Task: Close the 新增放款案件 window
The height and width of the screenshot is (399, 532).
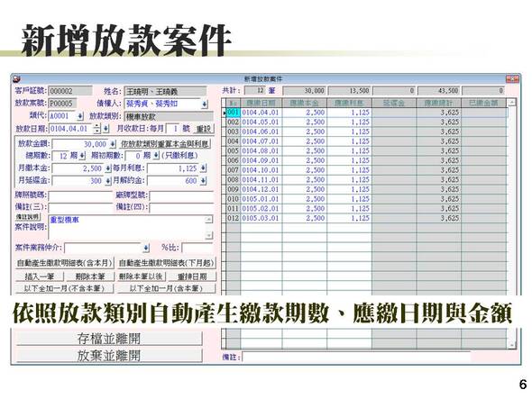Action: click(x=512, y=79)
